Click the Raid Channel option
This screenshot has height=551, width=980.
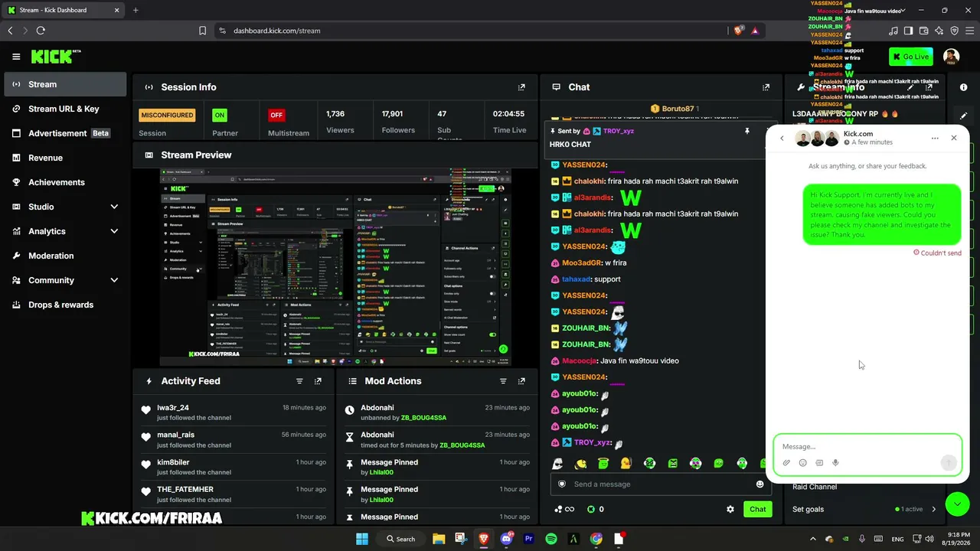point(815,487)
